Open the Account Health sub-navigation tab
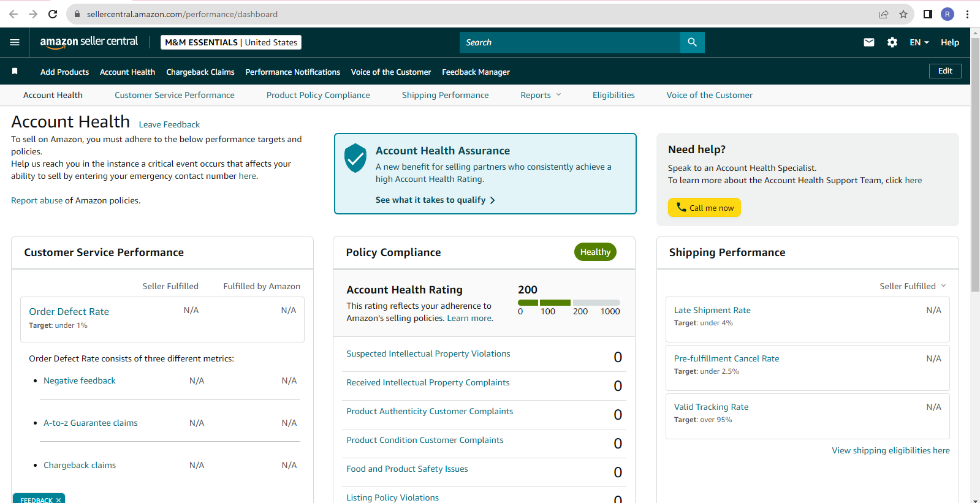Image resolution: width=980 pixels, height=503 pixels. tap(53, 95)
